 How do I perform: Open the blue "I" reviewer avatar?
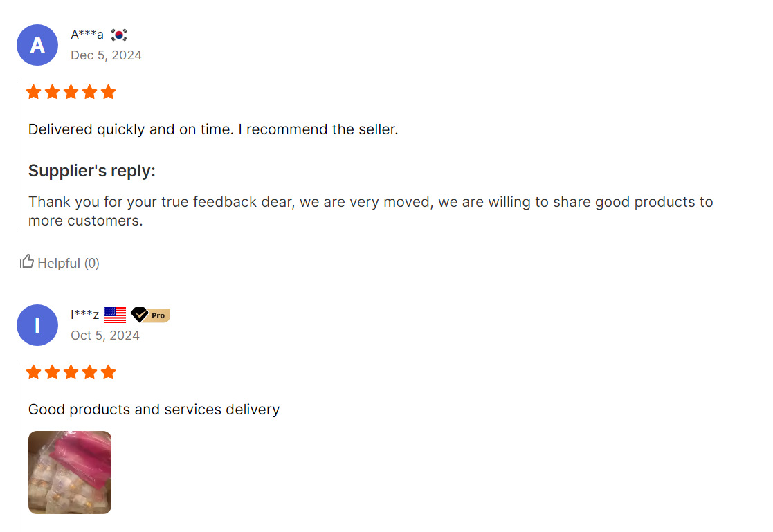click(37, 325)
